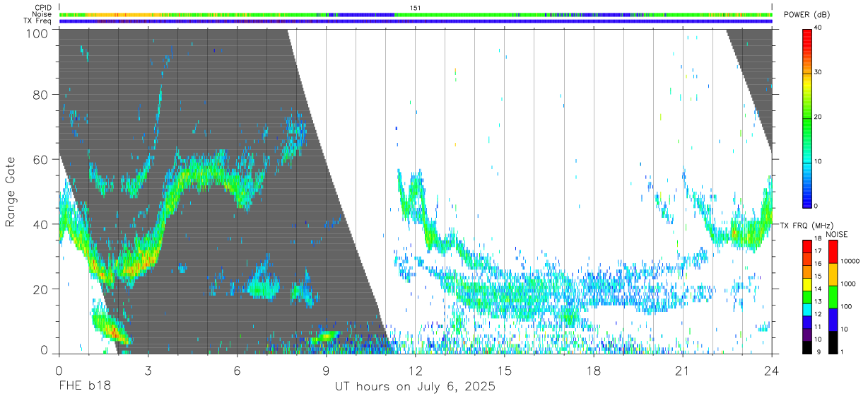Image resolution: width=868 pixels, height=401 pixels.
Task: Click the TX FRQ legend 17 label
Action: (x=817, y=251)
